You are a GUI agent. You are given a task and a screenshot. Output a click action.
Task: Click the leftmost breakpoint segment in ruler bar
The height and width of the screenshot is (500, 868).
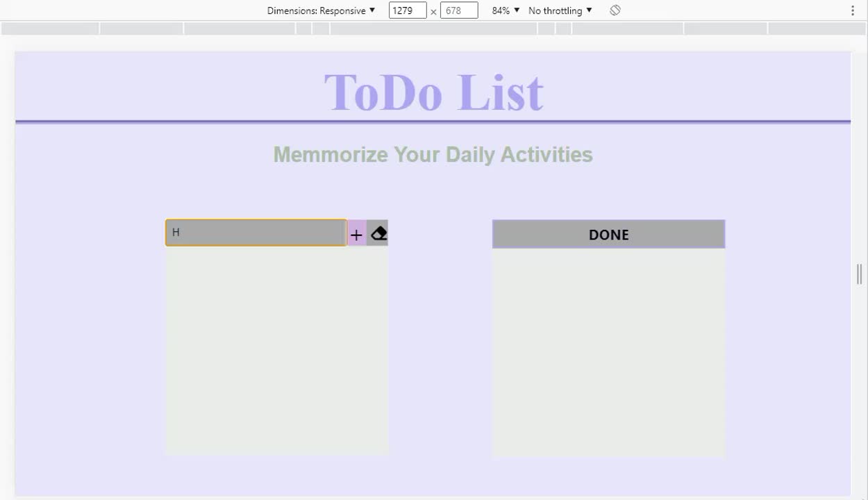50,28
